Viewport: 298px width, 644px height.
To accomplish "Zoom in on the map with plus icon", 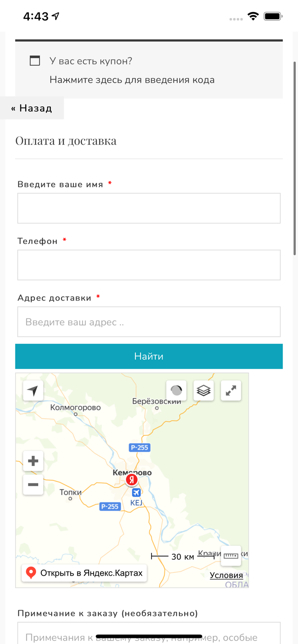I will pyautogui.click(x=33, y=460).
